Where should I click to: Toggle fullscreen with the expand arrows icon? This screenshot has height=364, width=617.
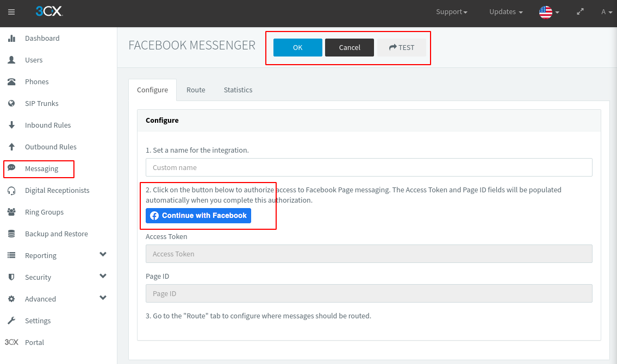tap(580, 12)
